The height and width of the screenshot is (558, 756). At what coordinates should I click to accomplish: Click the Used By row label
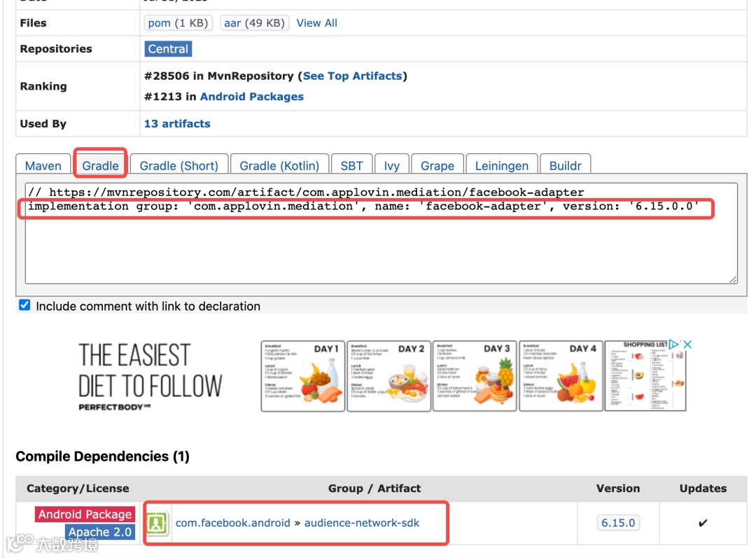[x=43, y=123]
